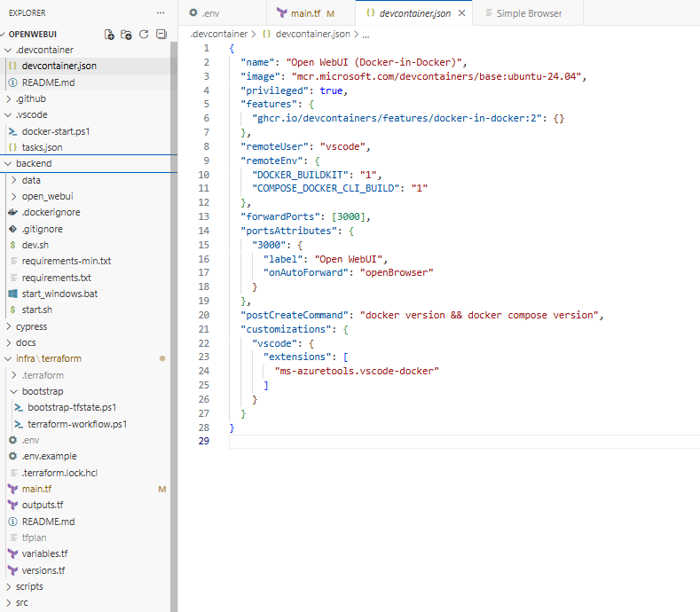This screenshot has height=612, width=700.
Task: Open Explorer more actions ellipsis menu
Action: click(x=160, y=13)
